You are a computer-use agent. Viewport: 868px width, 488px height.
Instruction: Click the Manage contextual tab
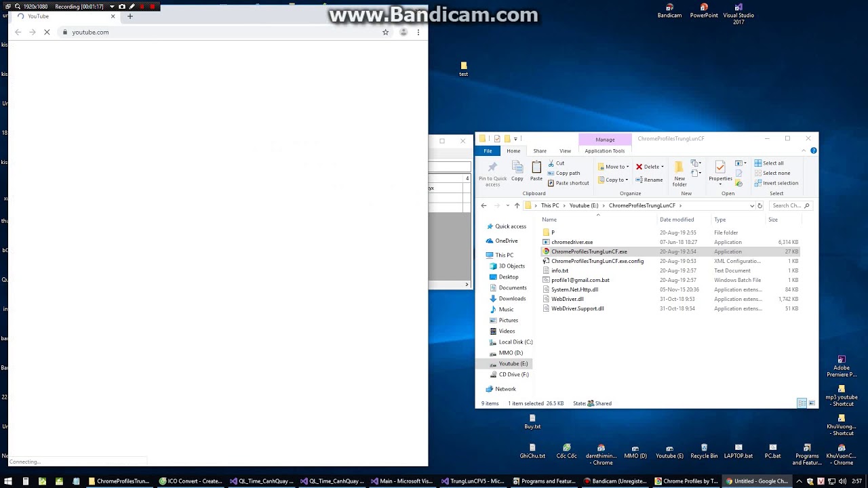(x=605, y=140)
